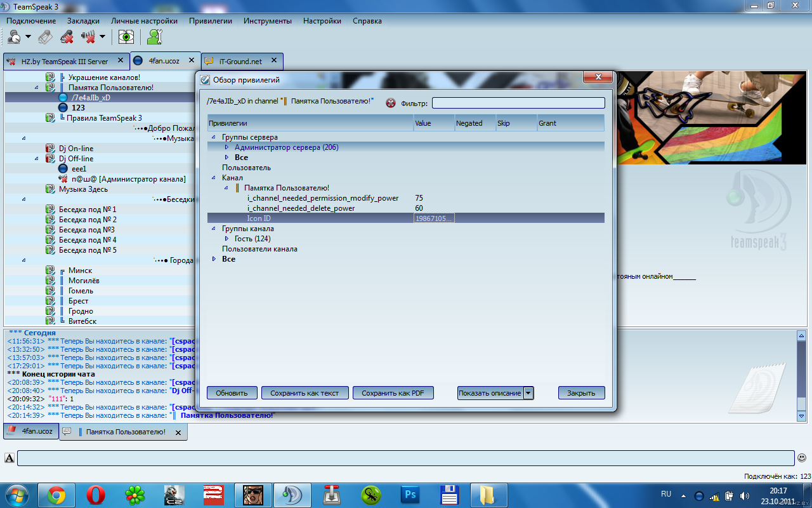Viewport: 812px width, 508px height.
Task: Click status icon of user eee1
Action: [x=63, y=169]
